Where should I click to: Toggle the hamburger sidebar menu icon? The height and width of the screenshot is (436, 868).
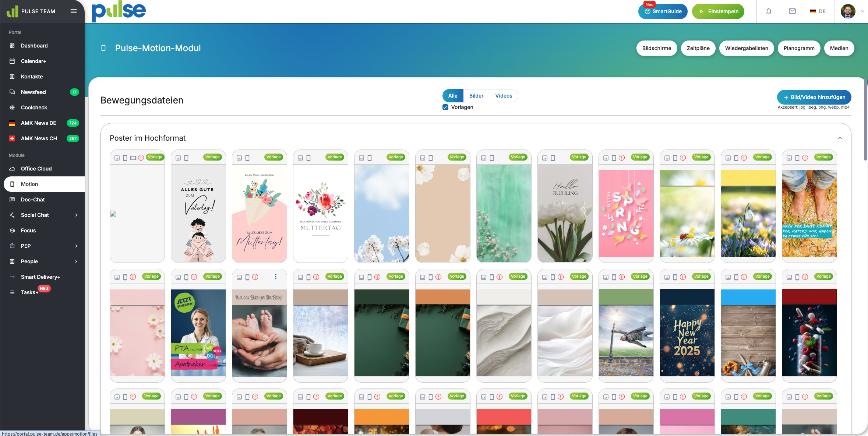click(x=74, y=11)
